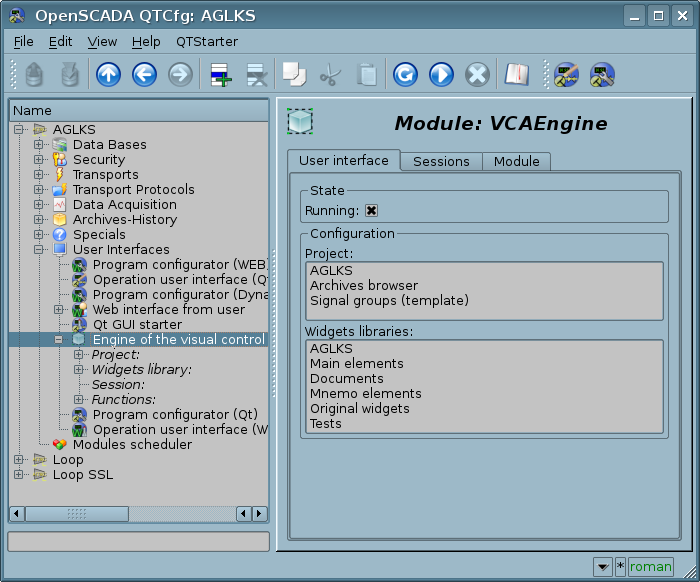Switch to the Module tab
This screenshot has width=700, height=582.
click(516, 161)
